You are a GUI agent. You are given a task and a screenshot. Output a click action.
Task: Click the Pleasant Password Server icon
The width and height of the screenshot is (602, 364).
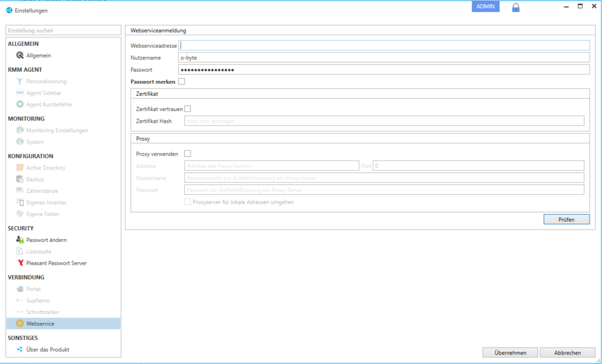(20, 263)
